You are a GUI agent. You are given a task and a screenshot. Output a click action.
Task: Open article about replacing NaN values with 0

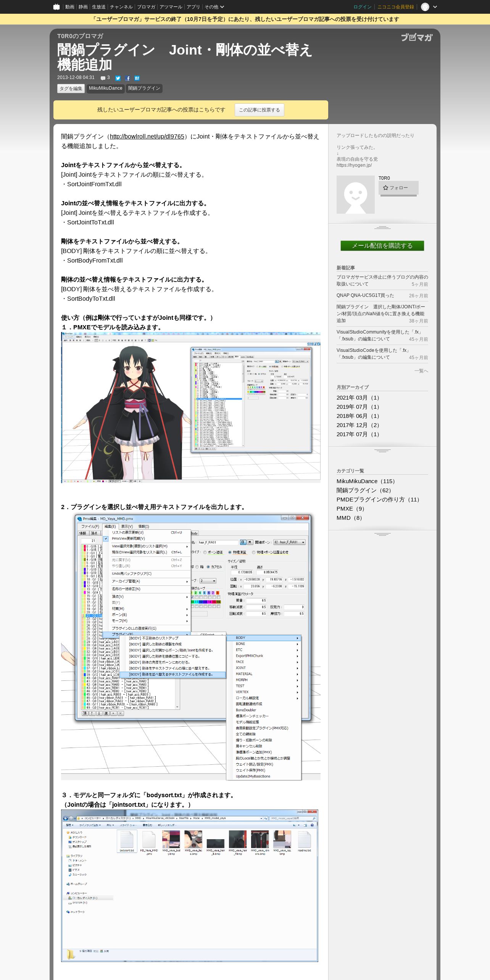[381, 314]
